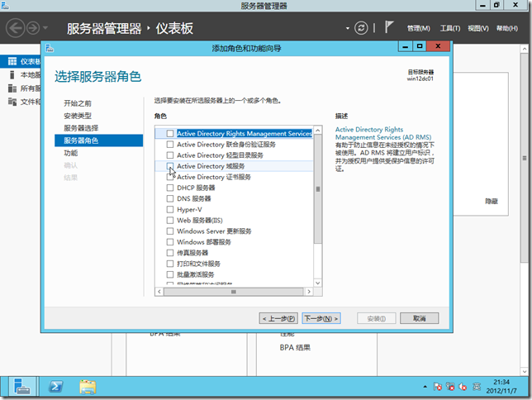Go to the 开始之前 wizard step
This screenshot has height=400, width=532.
[x=78, y=103]
